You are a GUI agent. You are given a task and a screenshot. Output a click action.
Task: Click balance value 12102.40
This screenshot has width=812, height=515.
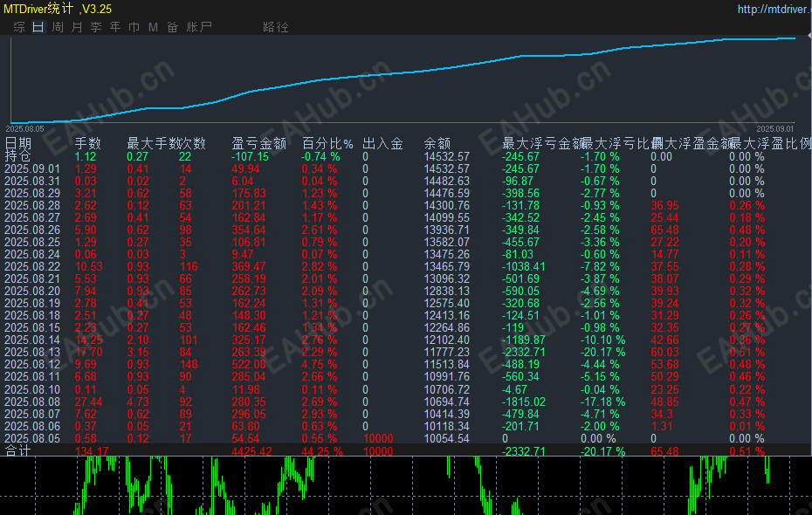[446, 340]
